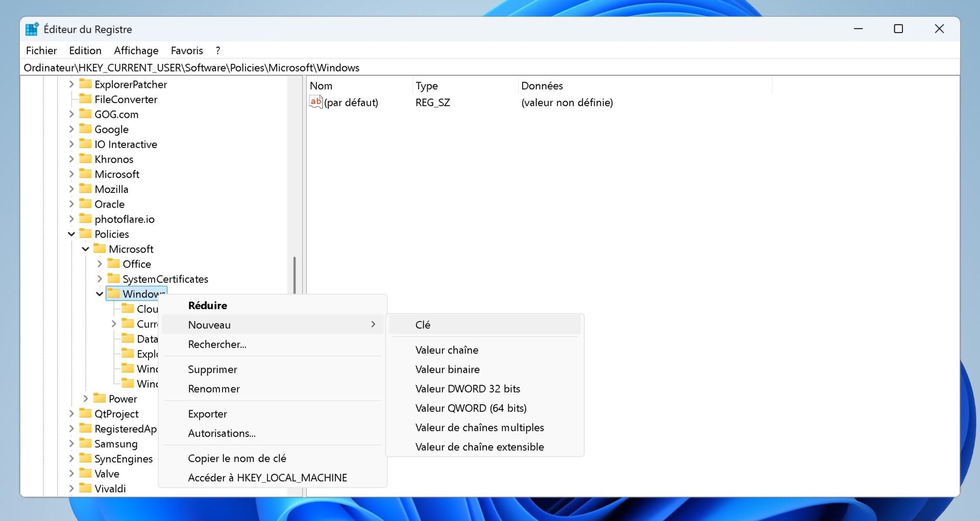Click the photoflare.io folder icon
The width and height of the screenshot is (980, 521).
[x=85, y=218]
